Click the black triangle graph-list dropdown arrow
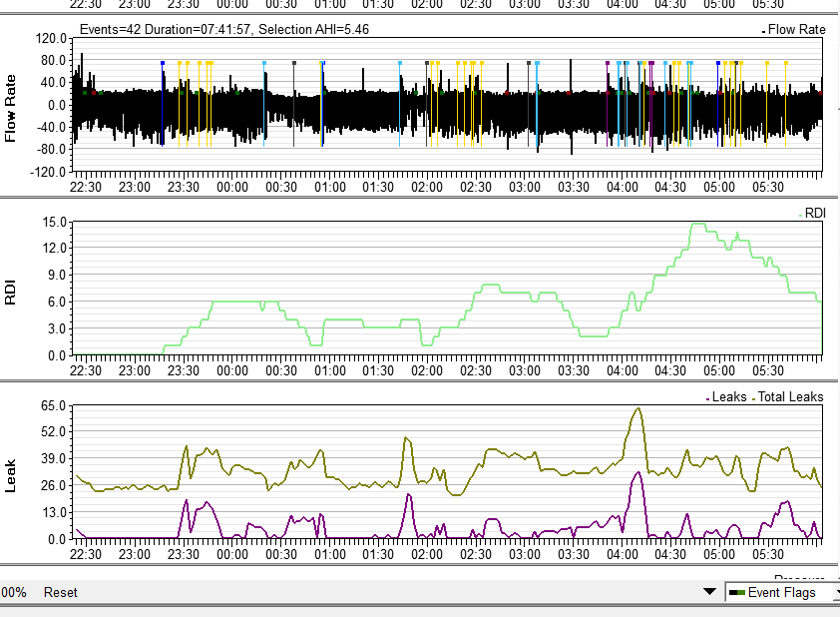Viewport: 840px width, 617px height. [709, 592]
